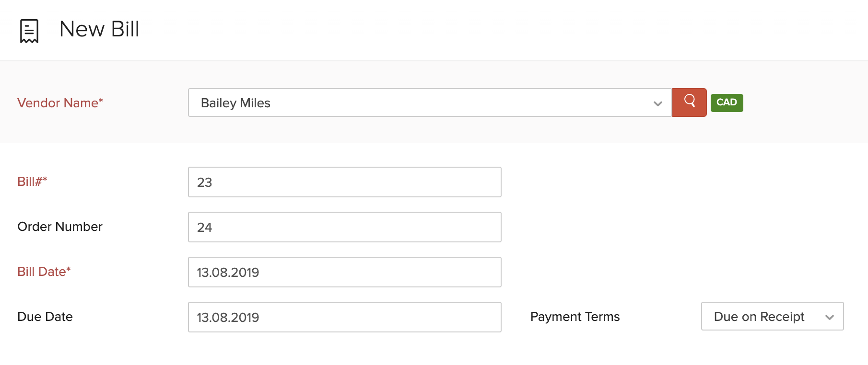The image size is (868, 365).
Task: Click the red Bill# label
Action: [32, 182]
